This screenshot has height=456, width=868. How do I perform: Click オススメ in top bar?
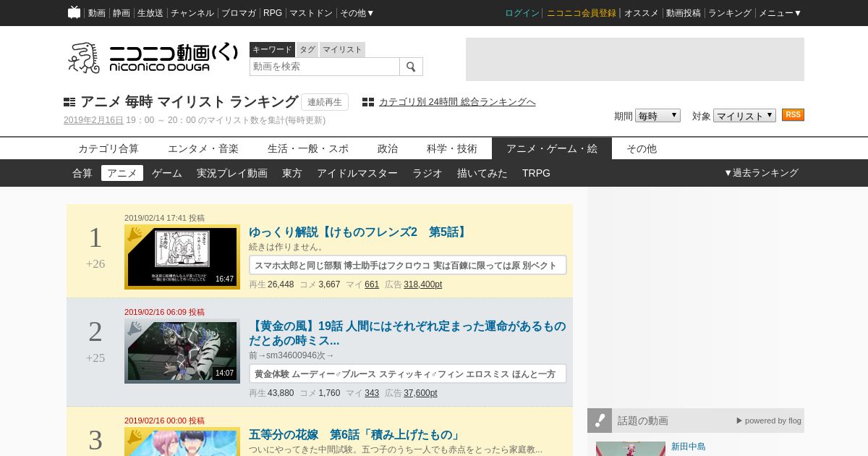click(x=642, y=13)
